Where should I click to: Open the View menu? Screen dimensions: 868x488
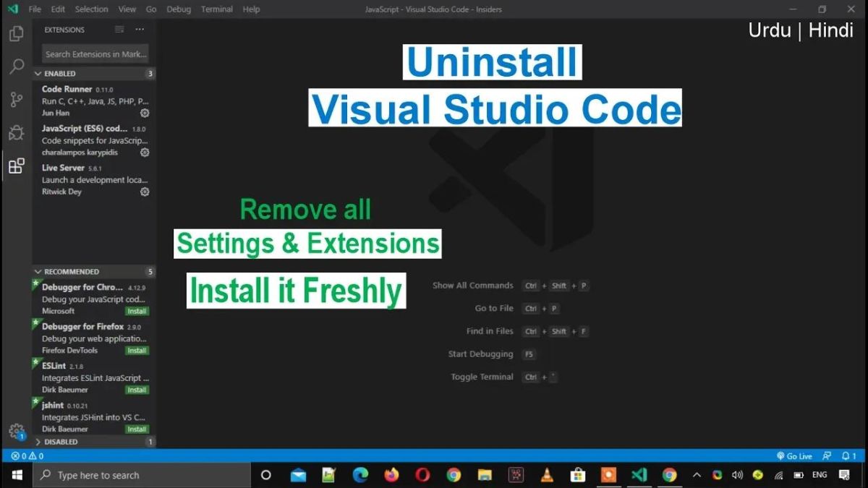point(127,9)
